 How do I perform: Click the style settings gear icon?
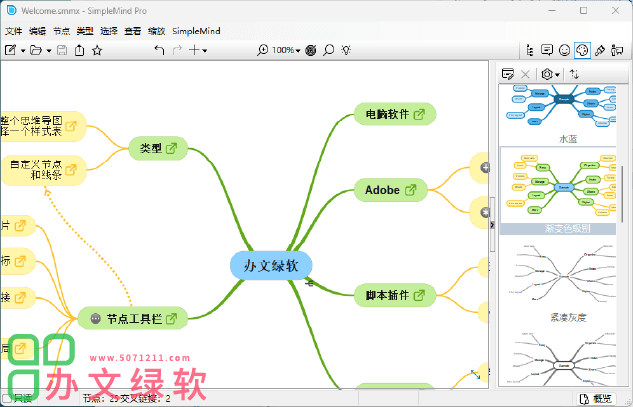(547, 74)
